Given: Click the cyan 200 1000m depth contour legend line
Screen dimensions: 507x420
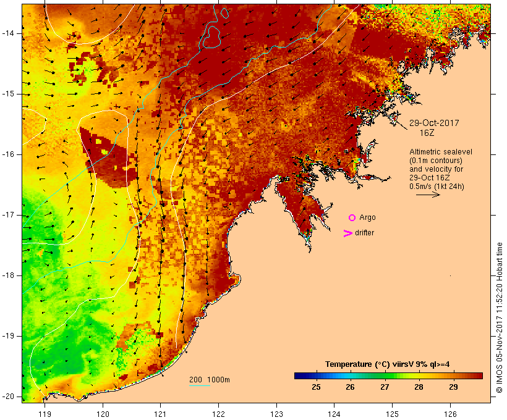Looking at the screenshot, I should tap(200, 385).
